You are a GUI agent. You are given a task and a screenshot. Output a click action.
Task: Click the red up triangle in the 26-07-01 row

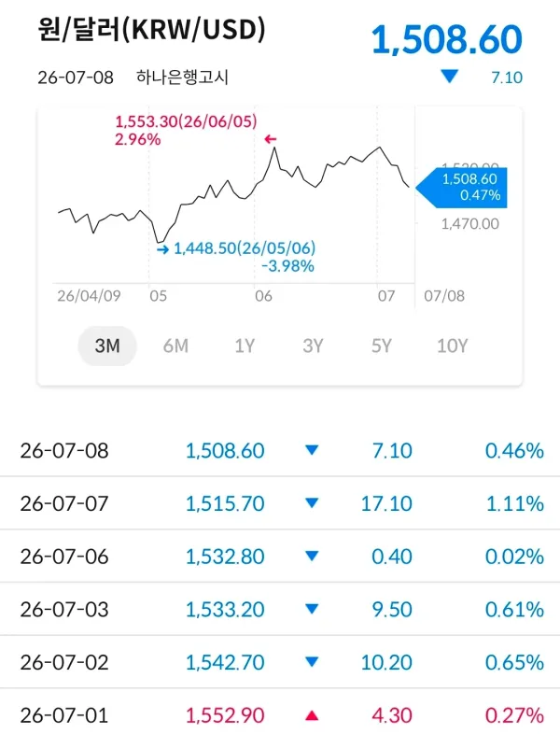[312, 715]
